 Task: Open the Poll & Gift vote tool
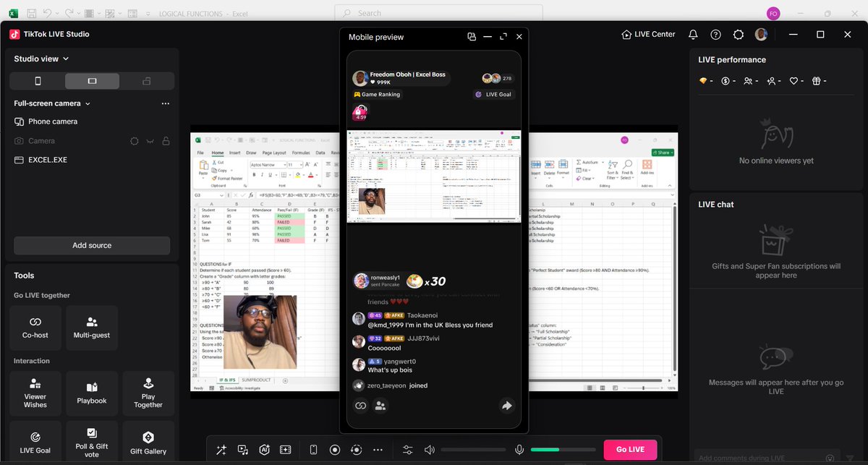[91, 441]
